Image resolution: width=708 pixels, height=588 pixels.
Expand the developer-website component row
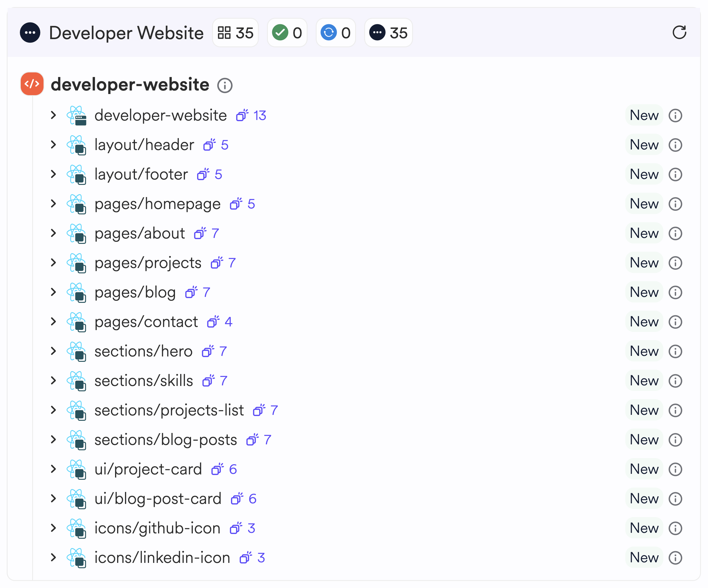tap(53, 115)
